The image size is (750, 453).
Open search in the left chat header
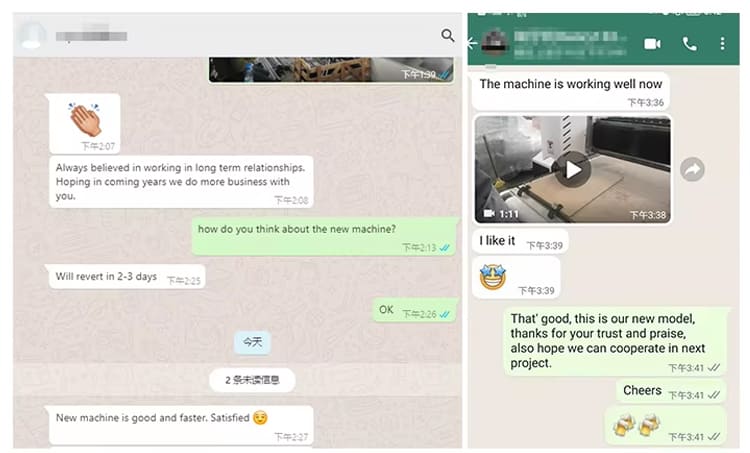448,35
